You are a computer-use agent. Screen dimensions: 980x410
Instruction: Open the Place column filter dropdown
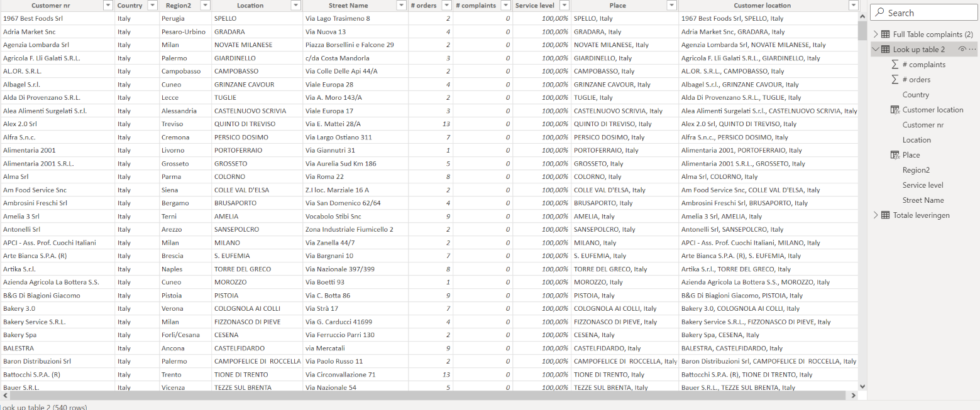(x=672, y=6)
